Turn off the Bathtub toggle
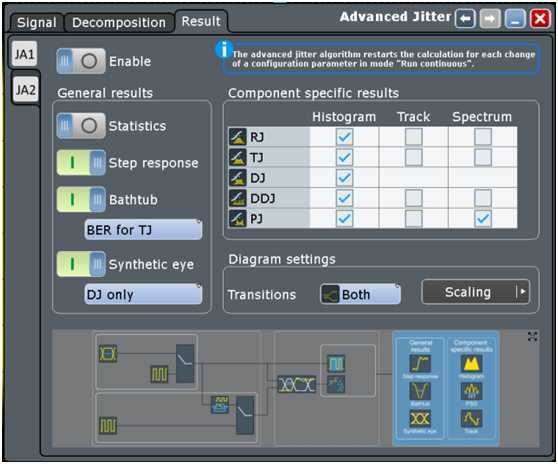The height and width of the screenshot is (464, 558). 81,199
